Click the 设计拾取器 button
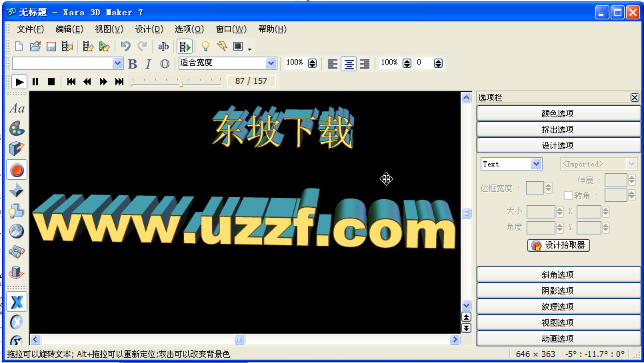 [x=559, y=245]
